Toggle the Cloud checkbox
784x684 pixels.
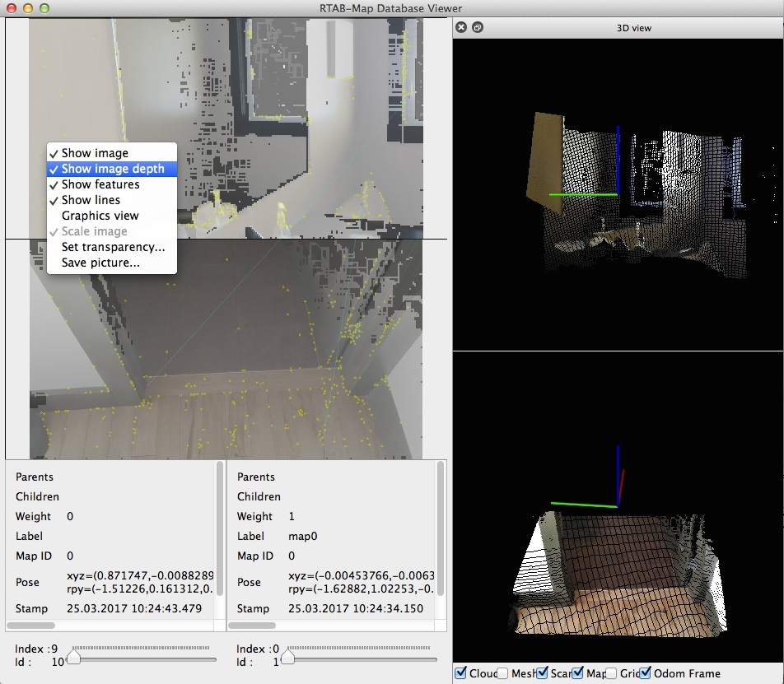click(x=461, y=673)
